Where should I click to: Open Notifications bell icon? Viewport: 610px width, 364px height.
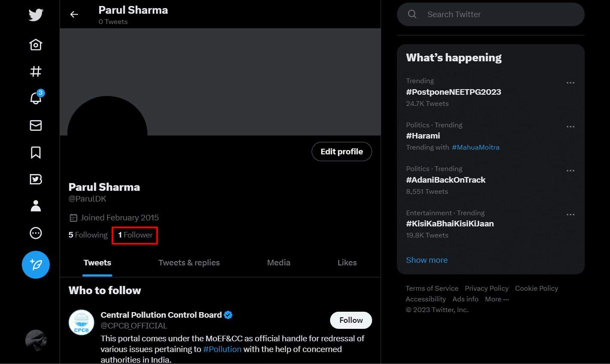point(36,98)
